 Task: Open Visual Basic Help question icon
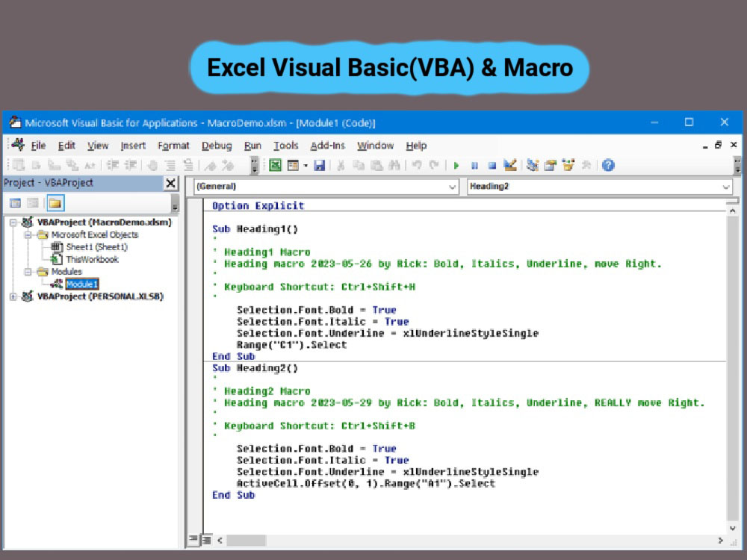[608, 165]
